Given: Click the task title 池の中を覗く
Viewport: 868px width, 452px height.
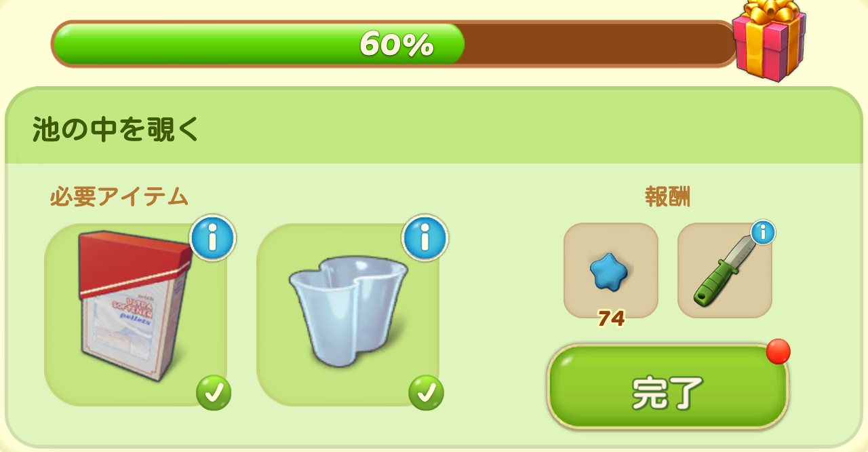Looking at the screenshot, I should point(116,129).
